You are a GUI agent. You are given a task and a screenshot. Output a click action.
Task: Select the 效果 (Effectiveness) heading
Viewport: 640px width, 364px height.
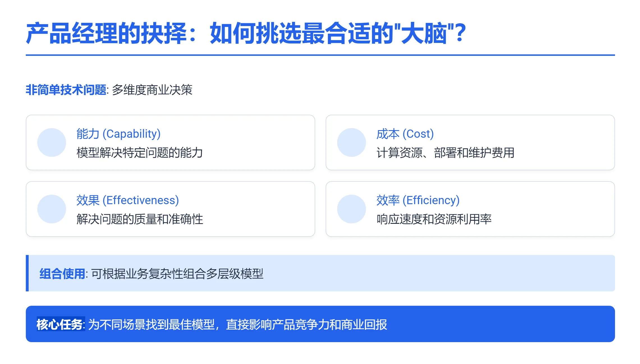[x=128, y=200]
